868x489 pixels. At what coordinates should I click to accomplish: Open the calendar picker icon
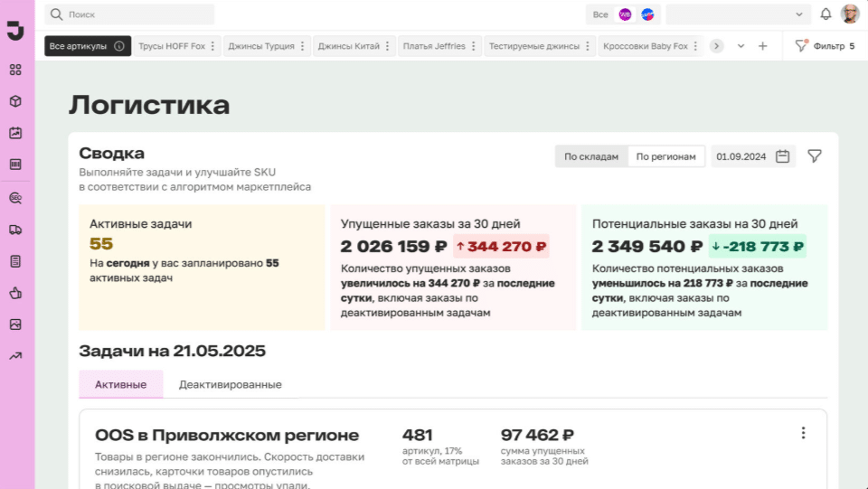pyautogui.click(x=782, y=156)
